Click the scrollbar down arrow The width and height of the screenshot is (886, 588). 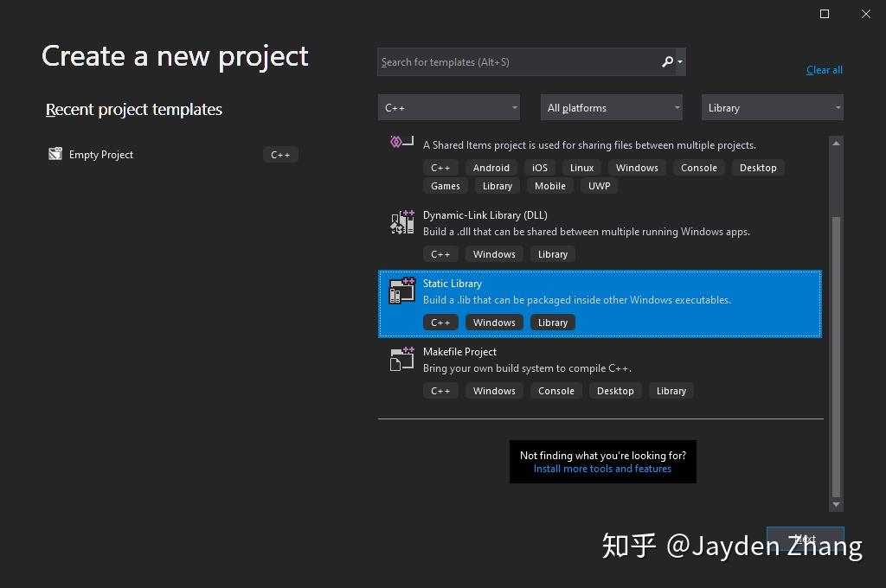pyautogui.click(x=836, y=504)
